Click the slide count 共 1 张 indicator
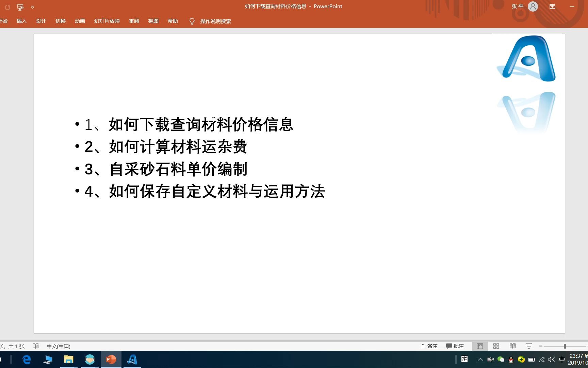Viewport: 588px width, 368px height. (x=16, y=346)
